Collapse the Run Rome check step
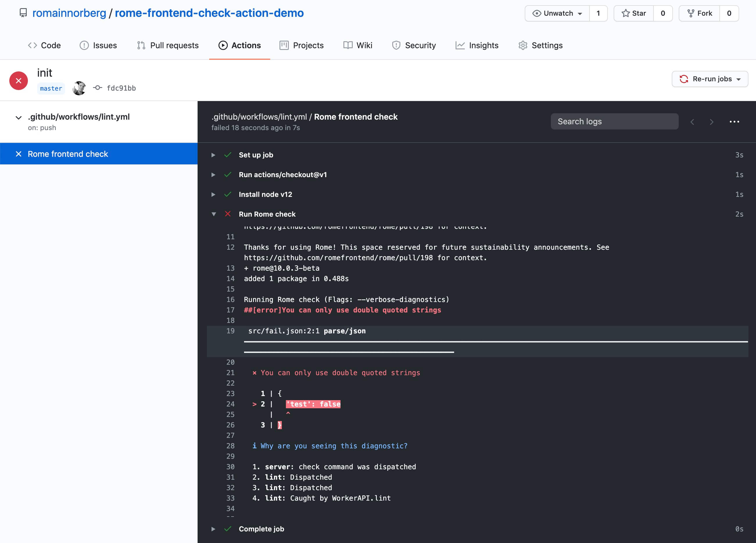The image size is (756, 543). pyautogui.click(x=214, y=214)
